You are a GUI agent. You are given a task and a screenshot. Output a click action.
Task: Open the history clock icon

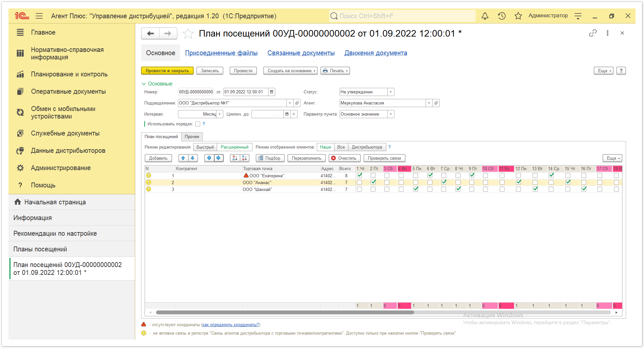[x=502, y=16]
